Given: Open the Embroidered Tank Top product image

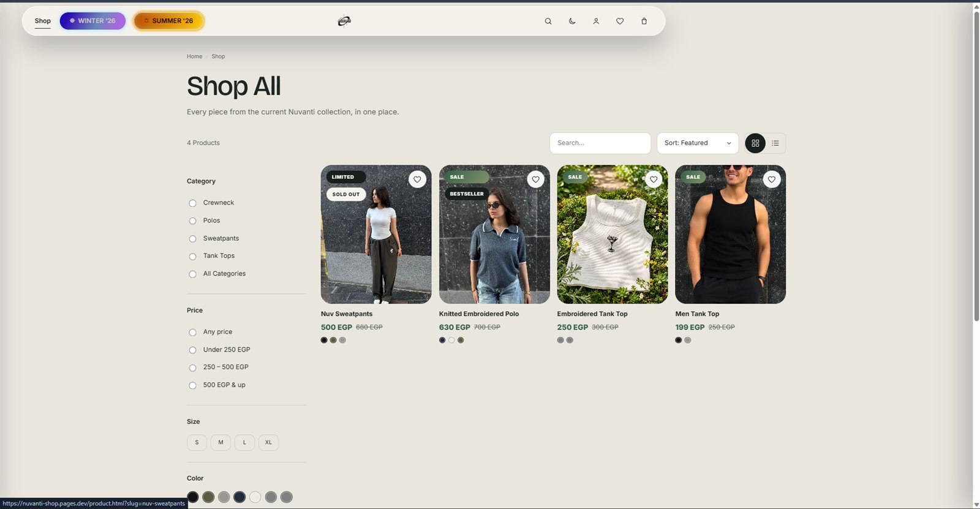Looking at the screenshot, I should click(x=612, y=234).
